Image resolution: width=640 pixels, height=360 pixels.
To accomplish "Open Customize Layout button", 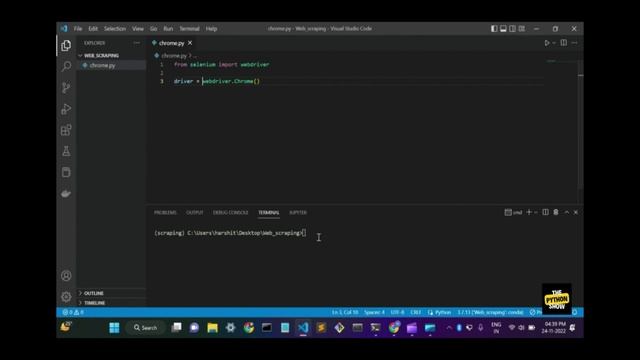I will click(x=522, y=29).
